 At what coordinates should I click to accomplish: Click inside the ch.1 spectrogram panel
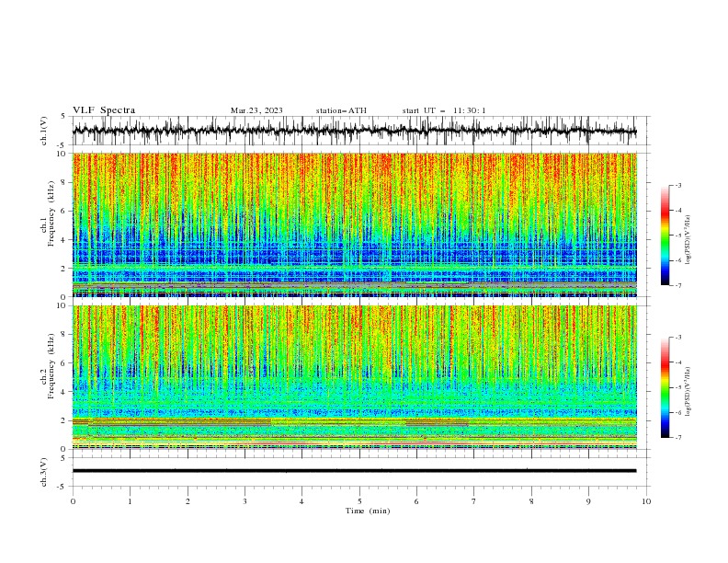coord(355,224)
